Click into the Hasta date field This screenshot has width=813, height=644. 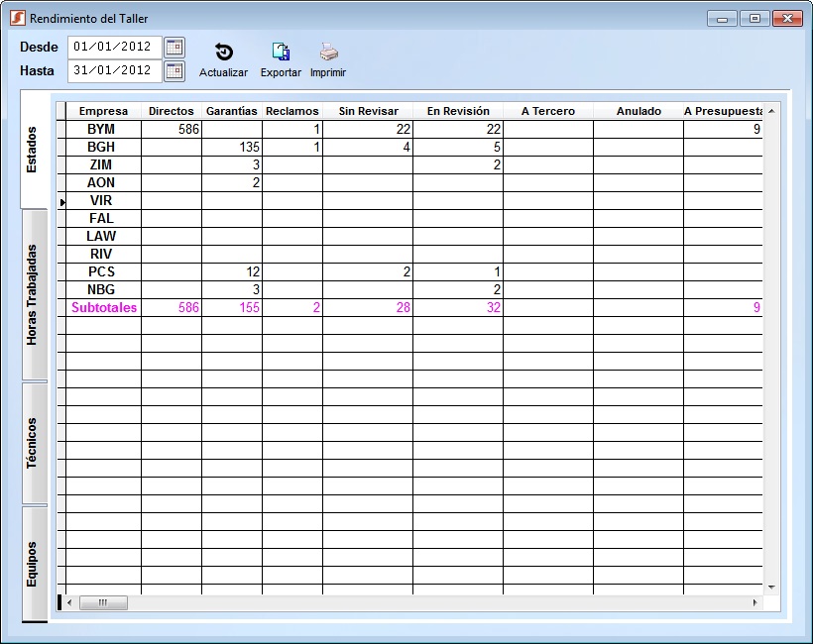[x=112, y=70]
